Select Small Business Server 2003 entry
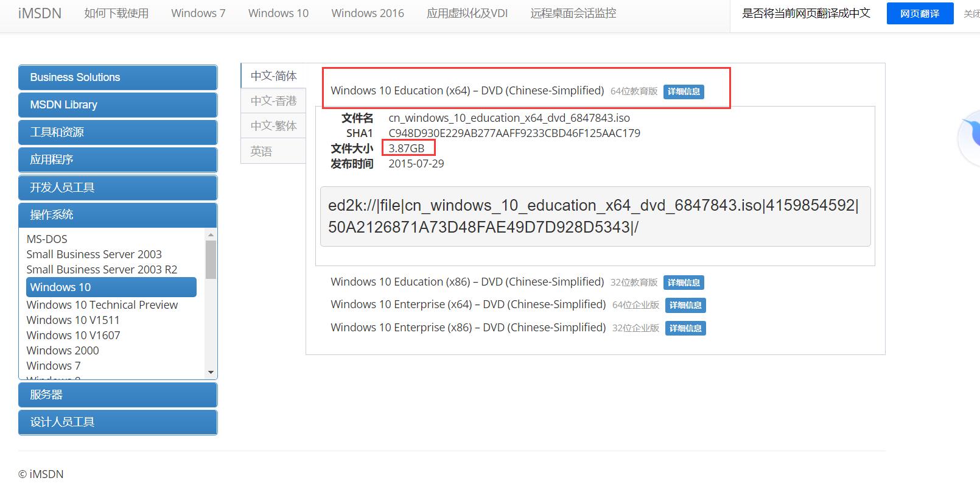The image size is (980, 503). pos(94,255)
